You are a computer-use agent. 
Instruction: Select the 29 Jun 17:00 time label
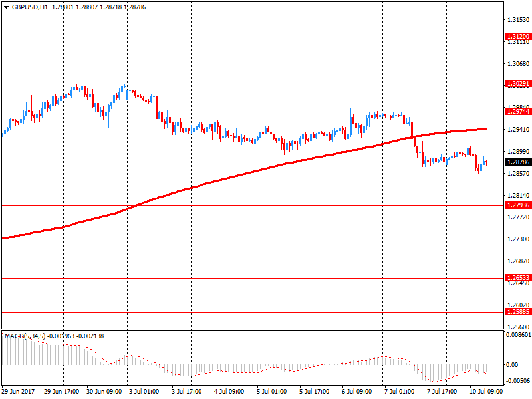61,391
